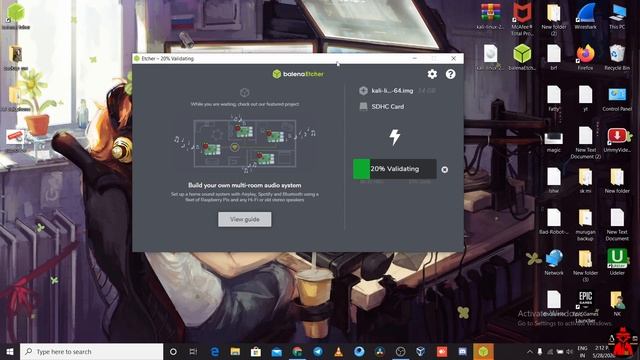
Task: Open the sk.mi folder on desktop
Action: pos(585,180)
